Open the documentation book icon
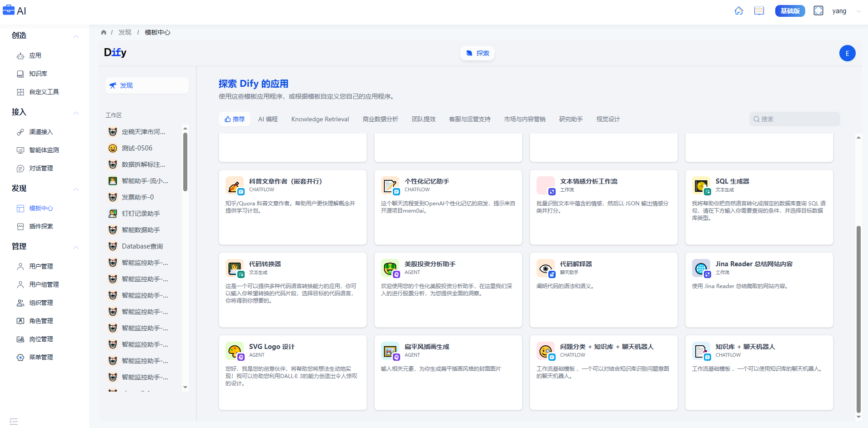 [x=759, y=11]
